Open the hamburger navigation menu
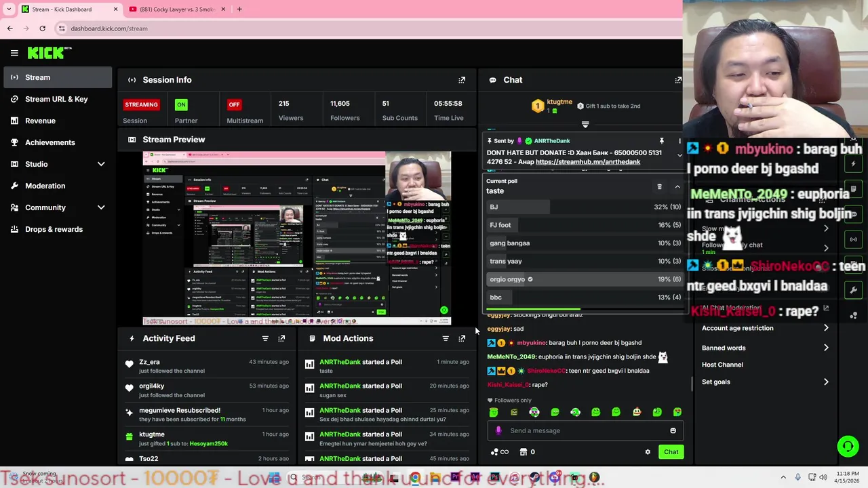The height and width of the screenshot is (488, 868). (14, 53)
